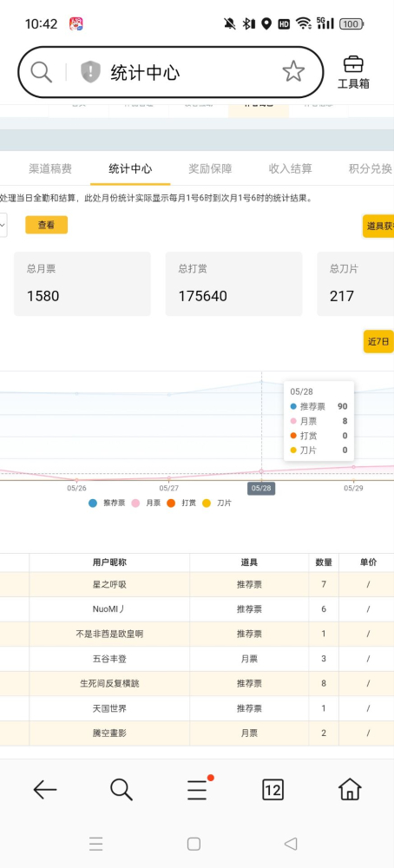This screenshot has width=394, height=868.
Task: Open the 收入结算 tab
Action: [x=291, y=169]
